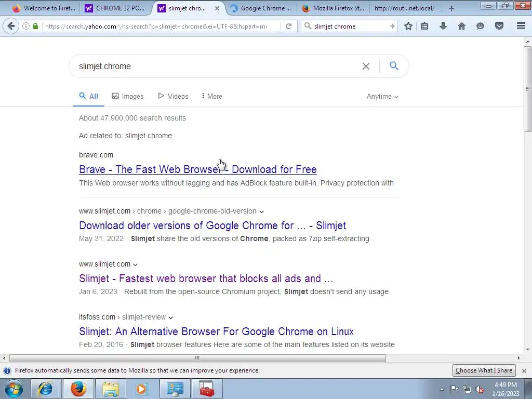
Task: Open the clock showing 4:49 PM
Action: [506, 389]
